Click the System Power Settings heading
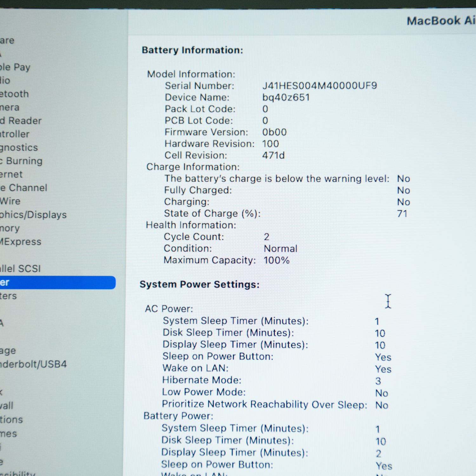The height and width of the screenshot is (476, 476). click(x=200, y=284)
